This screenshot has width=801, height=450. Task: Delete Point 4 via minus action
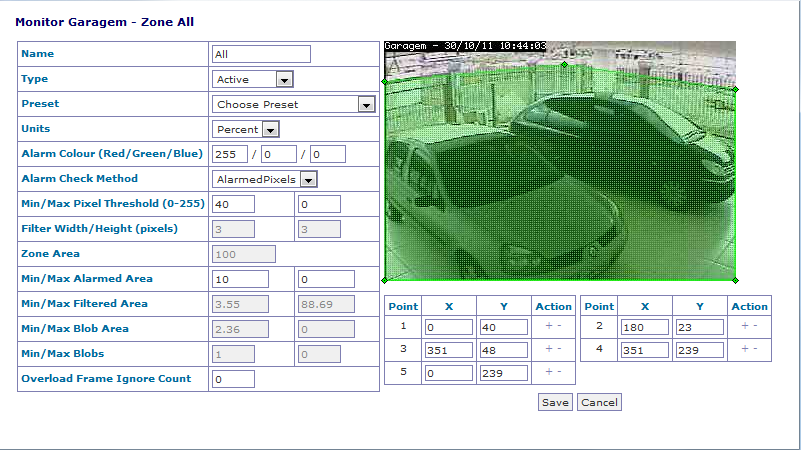(756, 349)
